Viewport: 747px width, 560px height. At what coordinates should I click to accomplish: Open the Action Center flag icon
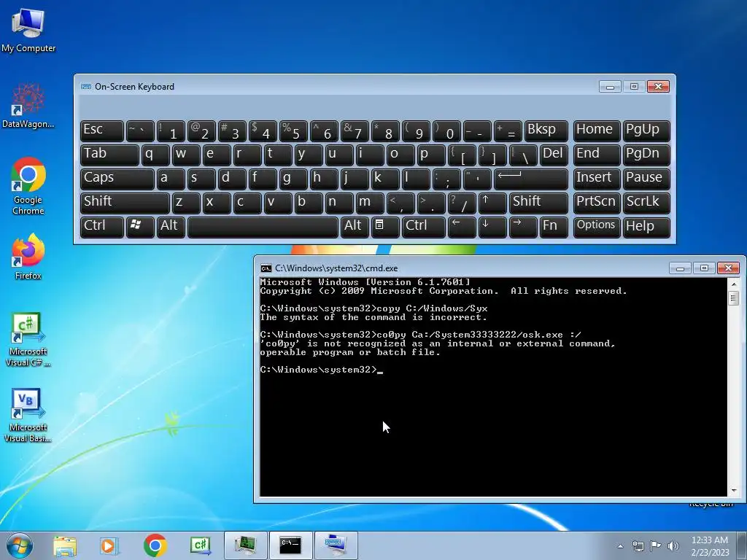coord(656,546)
